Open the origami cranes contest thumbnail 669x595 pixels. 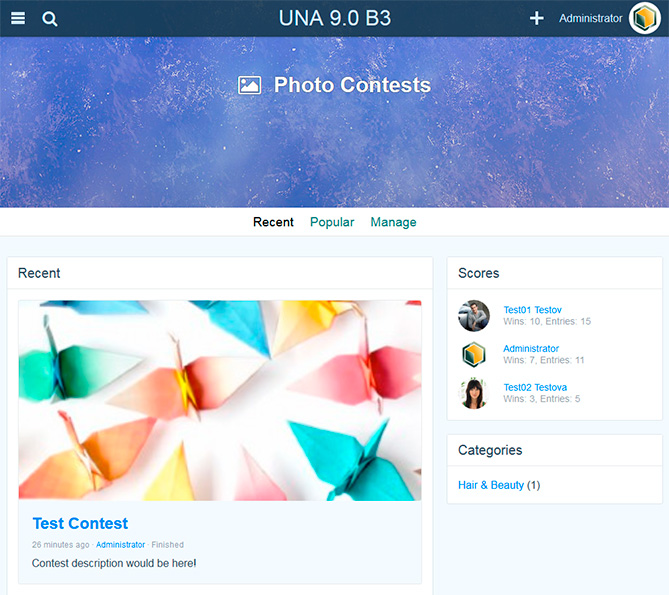pos(220,401)
